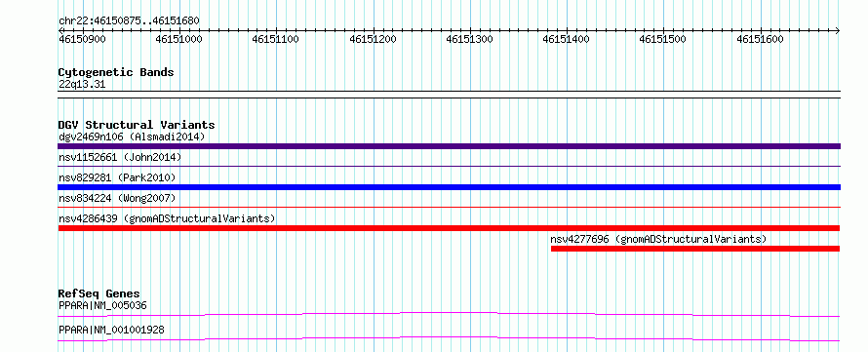Click the chr22:46150875..46151680 region label
This screenshot has height=352, width=868.
click(x=129, y=21)
